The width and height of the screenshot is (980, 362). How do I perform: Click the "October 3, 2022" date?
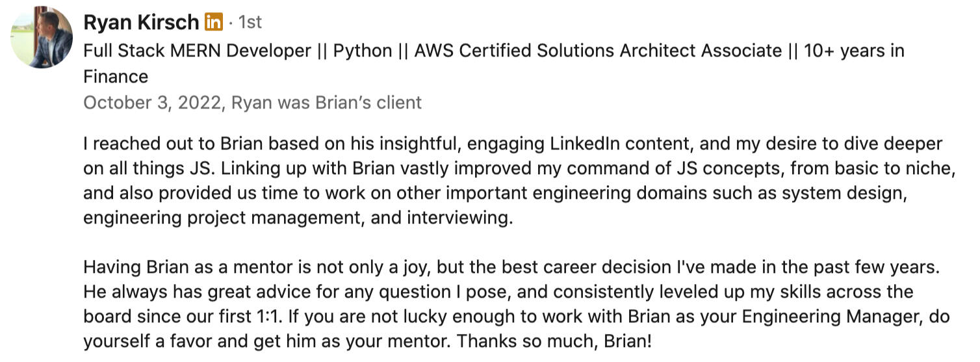(152, 103)
